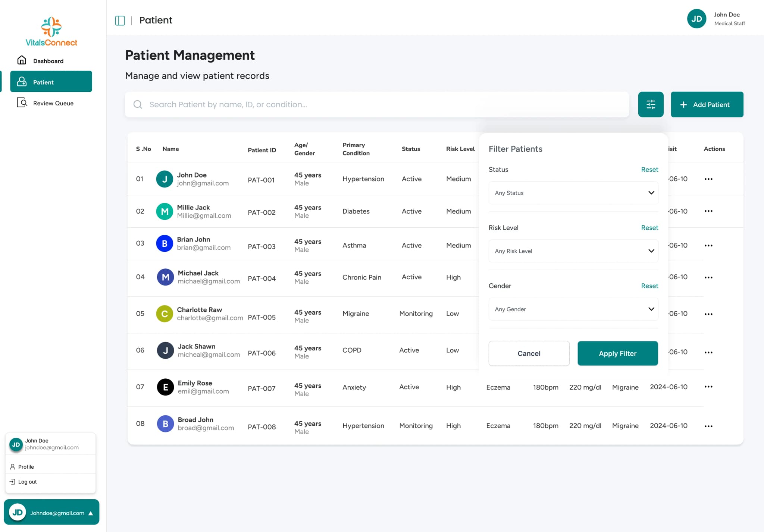The image size is (764, 532).
Task: Focus the Search Patient input field
Action: 377,104
